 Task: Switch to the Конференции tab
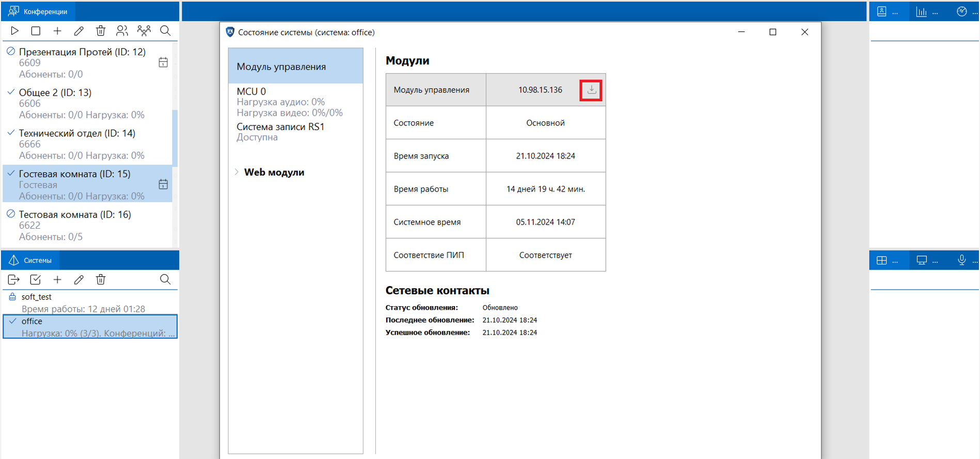(38, 11)
